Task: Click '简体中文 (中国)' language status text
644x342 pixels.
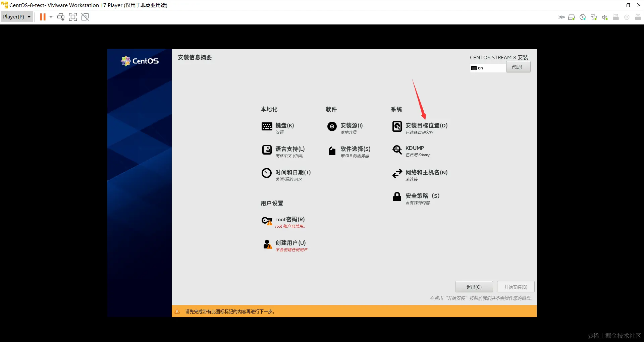Action: click(289, 156)
